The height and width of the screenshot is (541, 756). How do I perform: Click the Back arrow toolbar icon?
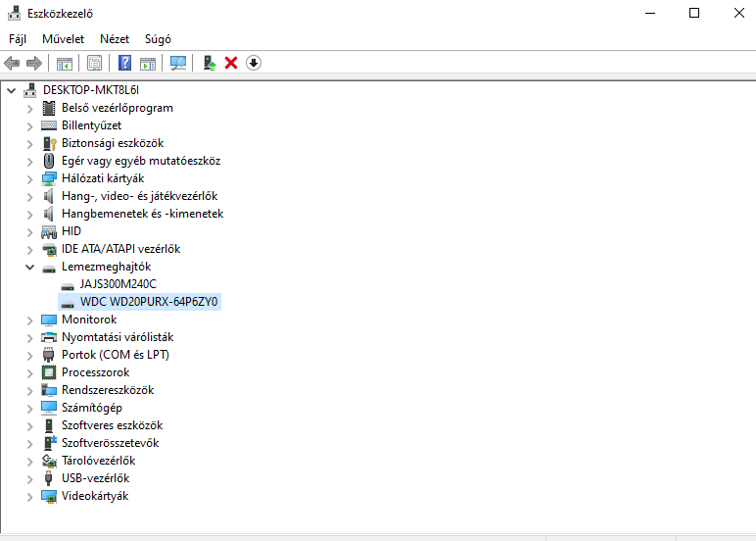point(12,64)
